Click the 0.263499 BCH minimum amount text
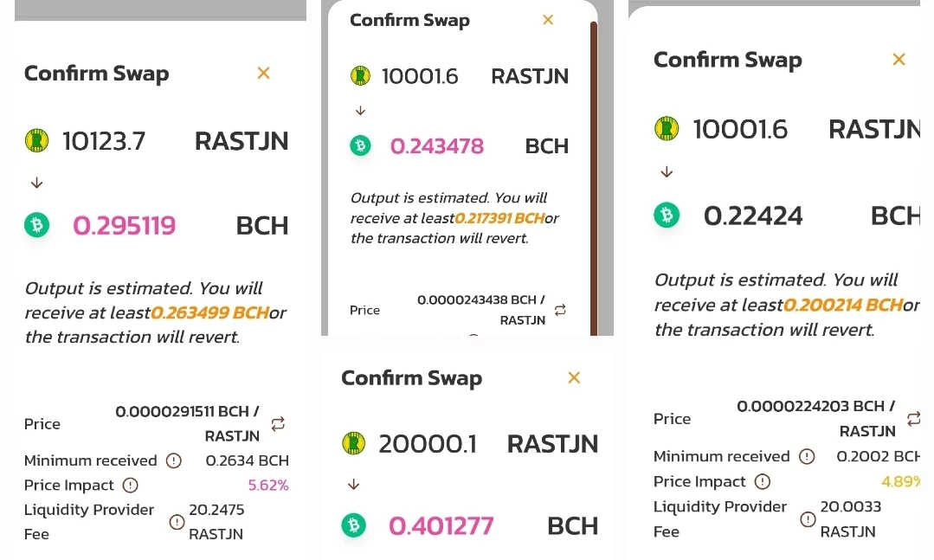This screenshot has width=934, height=560. click(x=209, y=312)
